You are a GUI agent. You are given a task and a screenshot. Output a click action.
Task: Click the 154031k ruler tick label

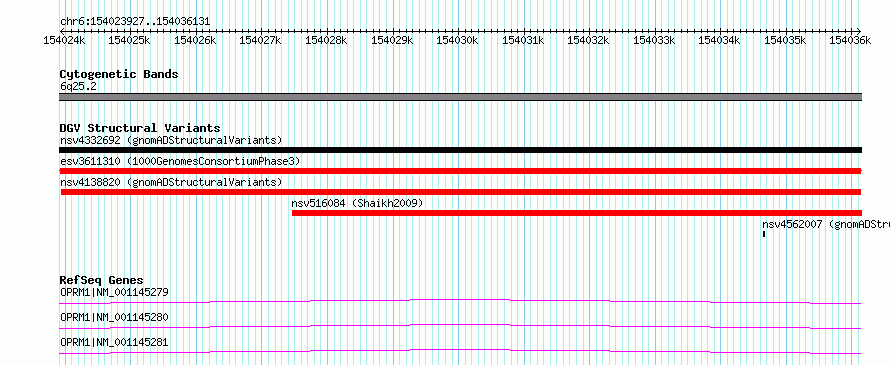click(x=523, y=40)
